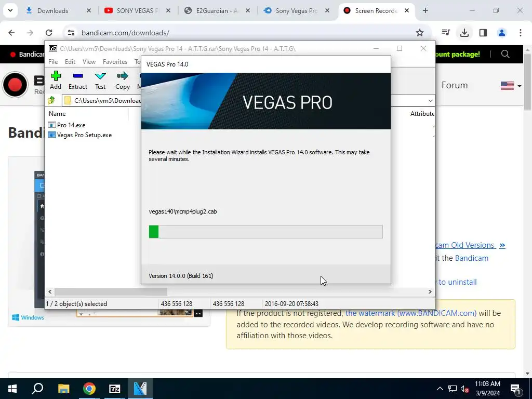This screenshot has height=399, width=532.
Task: Open Windows taskbar search
Action: click(37, 389)
